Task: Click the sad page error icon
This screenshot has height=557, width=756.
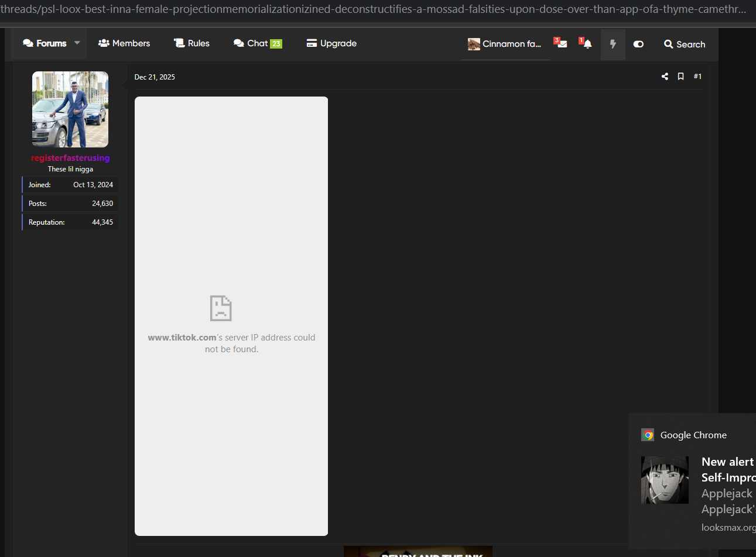Action: (x=221, y=308)
